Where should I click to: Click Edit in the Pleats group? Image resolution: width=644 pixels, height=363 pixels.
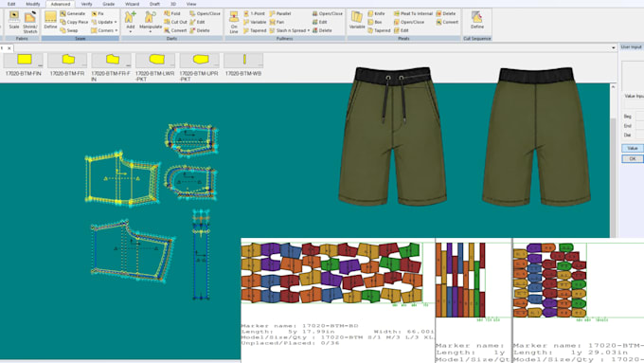402,30
